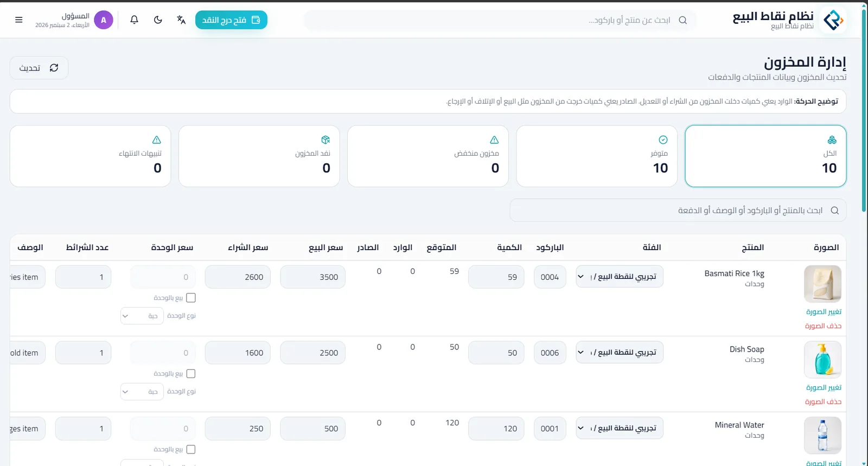The width and height of the screenshot is (868, 466).
Task: Click تغيير الصورة link for Basmati Rice
Action: pyautogui.click(x=824, y=312)
